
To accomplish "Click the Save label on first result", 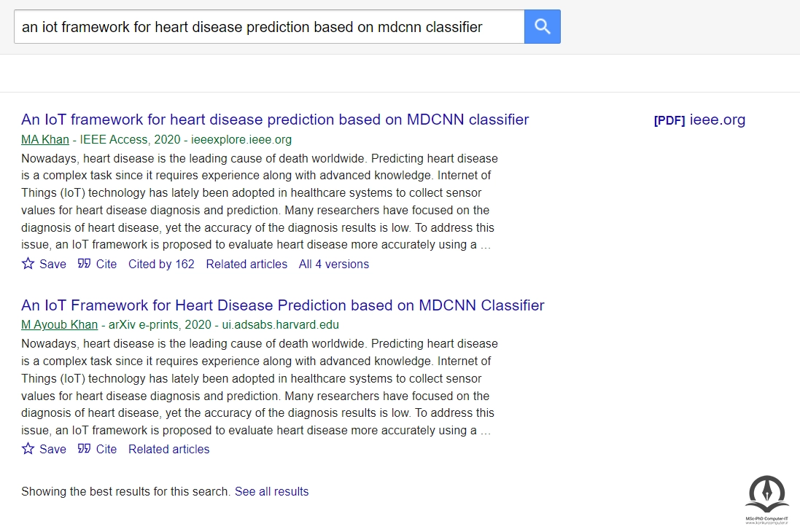I will [x=53, y=264].
